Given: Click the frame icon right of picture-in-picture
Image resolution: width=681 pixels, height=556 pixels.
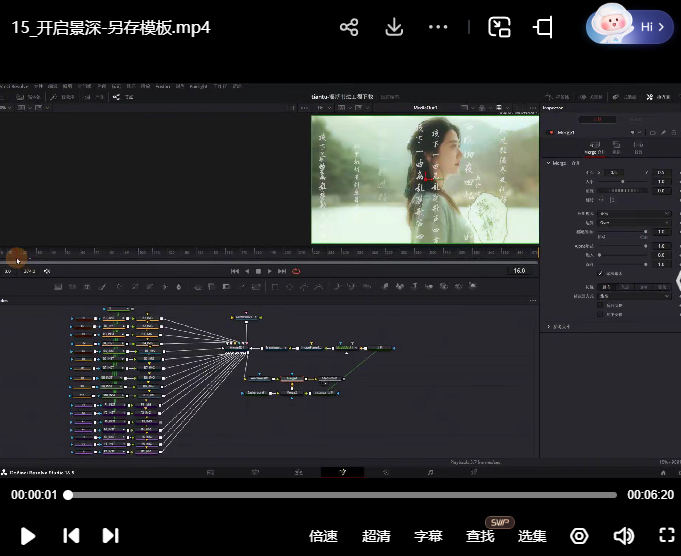Looking at the screenshot, I should tap(544, 27).
